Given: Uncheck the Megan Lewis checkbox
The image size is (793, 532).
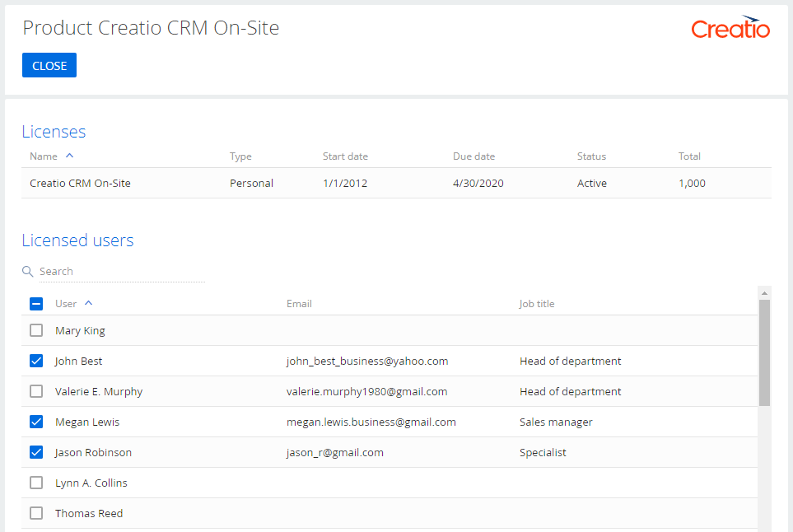Looking at the screenshot, I should click(36, 422).
